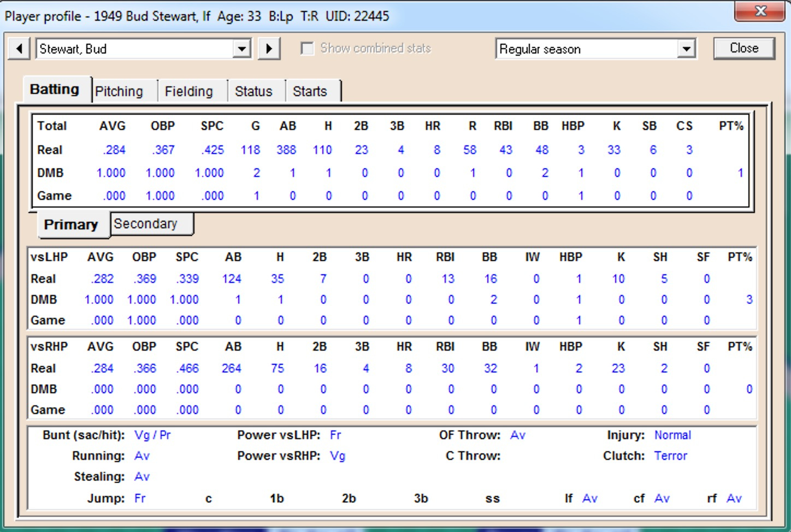This screenshot has height=532, width=791.
Task: Click the Jump rating Fr
Action: click(140, 498)
